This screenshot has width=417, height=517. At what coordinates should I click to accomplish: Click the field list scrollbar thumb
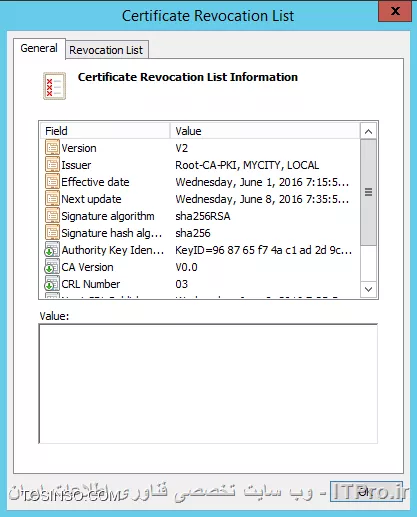[x=368, y=192]
